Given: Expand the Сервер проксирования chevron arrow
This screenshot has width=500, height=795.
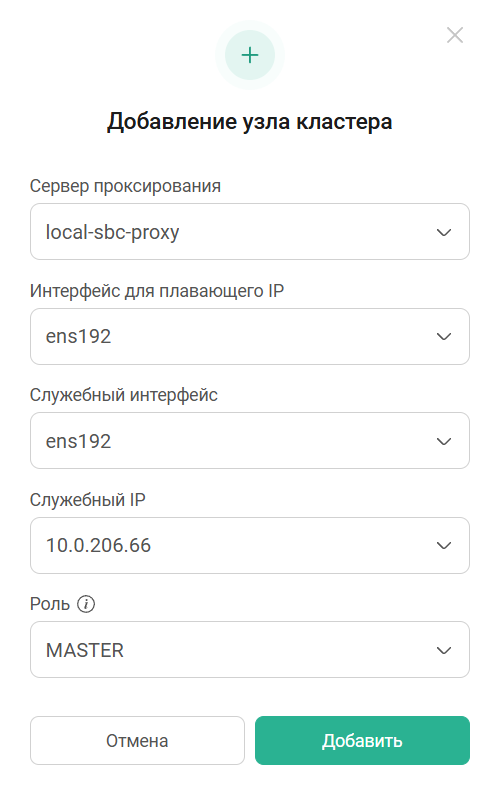Looking at the screenshot, I should coord(444,232).
